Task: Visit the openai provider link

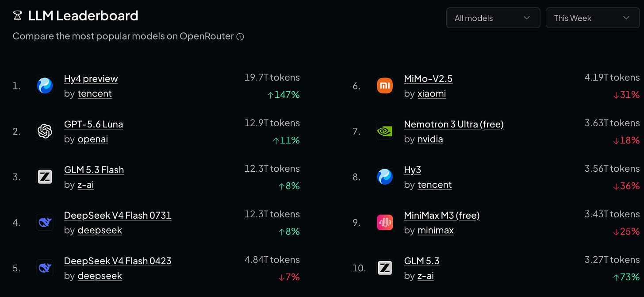Action: [93, 139]
